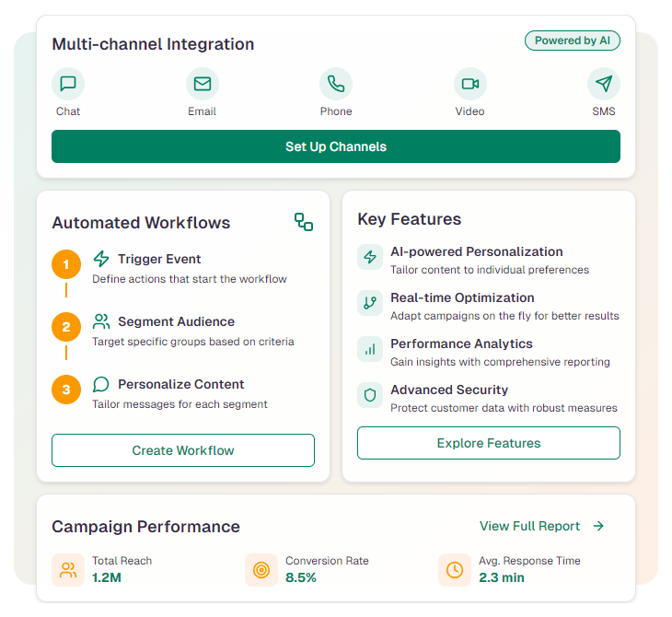
Task: Select the Email channel icon
Action: [x=203, y=84]
